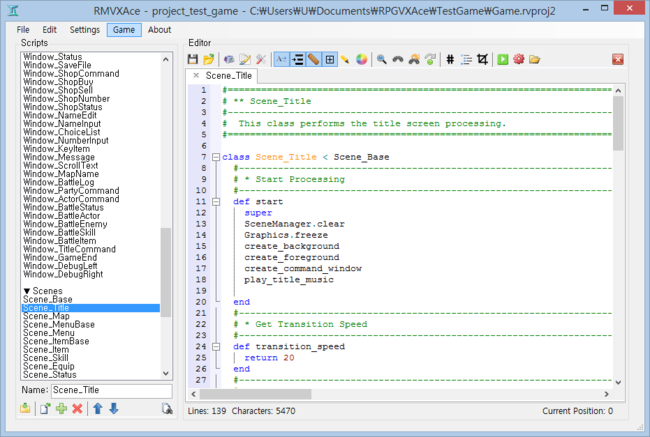Viewport: 650px width, 437px height.
Task: Open the File menu
Action: (23, 30)
